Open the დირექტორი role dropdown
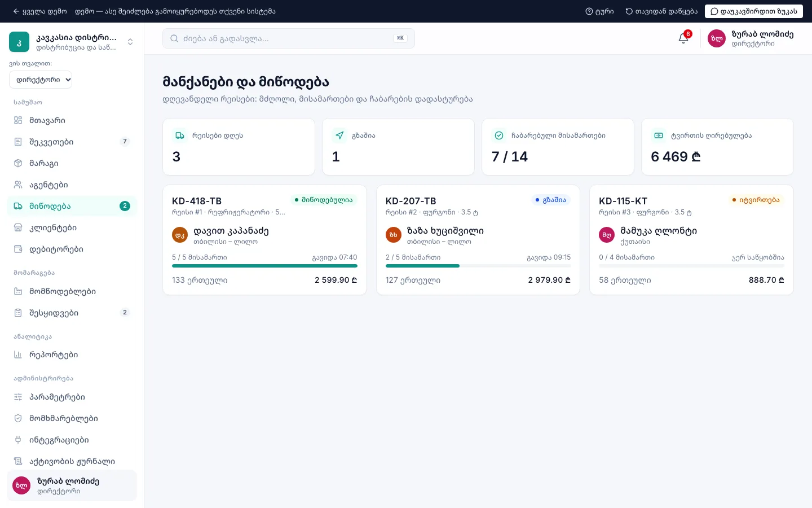Image resolution: width=812 pixels, height=508 pixels. coord(41,80)
